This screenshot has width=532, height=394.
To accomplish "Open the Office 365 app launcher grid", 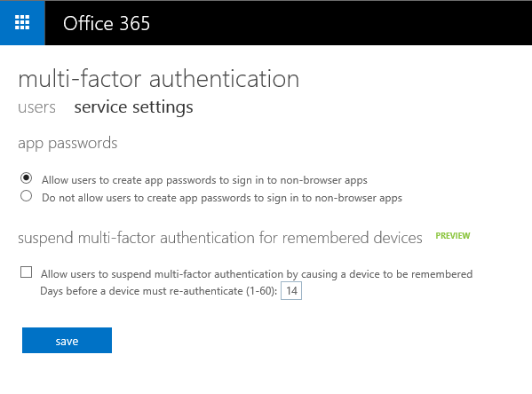I will [22, 23].
